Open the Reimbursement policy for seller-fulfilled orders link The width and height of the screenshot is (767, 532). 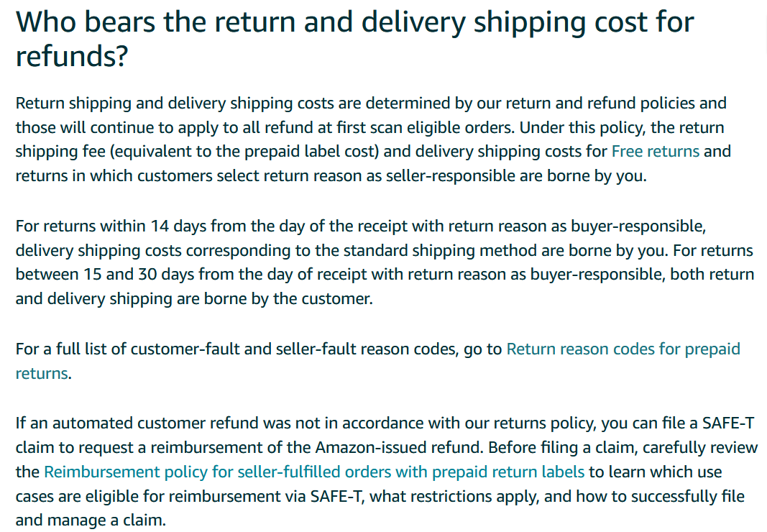click(x=314, y=472)
